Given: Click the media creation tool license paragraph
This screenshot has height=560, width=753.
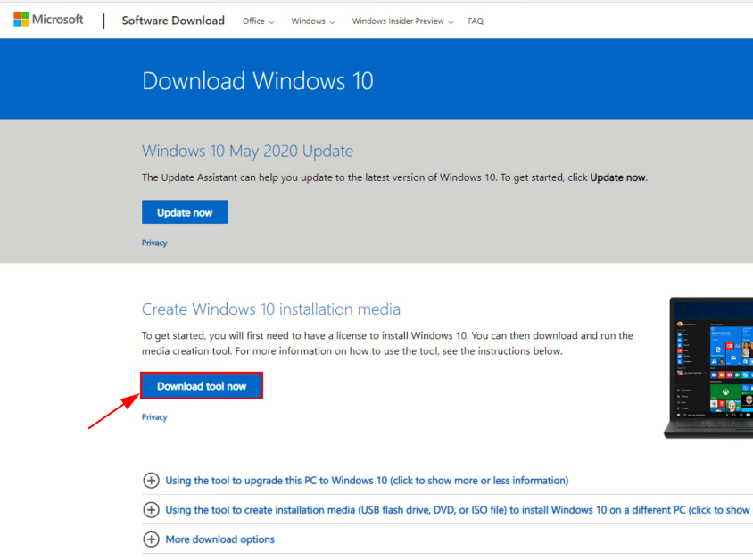Looking at the screenshot, I should [x=387, y=343].
